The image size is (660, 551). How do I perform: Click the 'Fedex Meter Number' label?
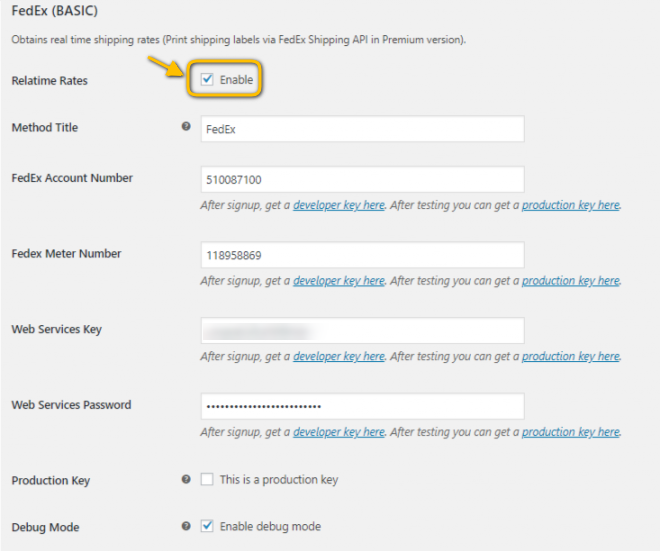click(66, 253)
